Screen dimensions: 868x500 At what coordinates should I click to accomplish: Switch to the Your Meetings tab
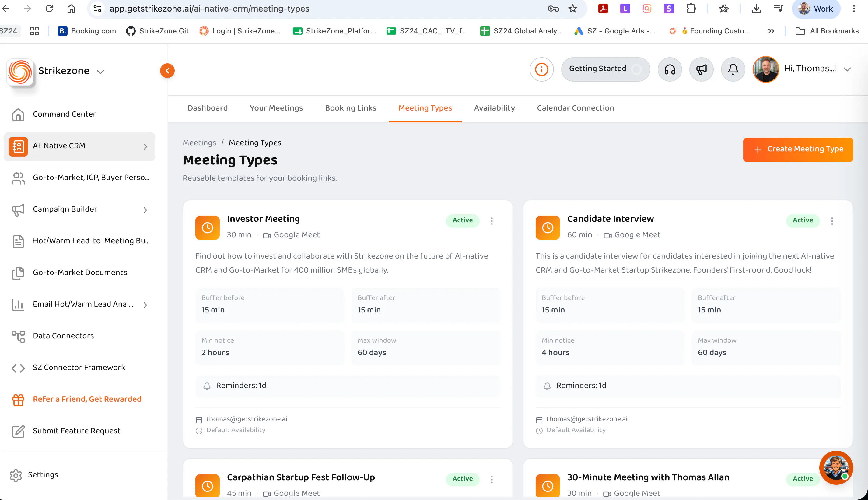(x=276, y=108)
